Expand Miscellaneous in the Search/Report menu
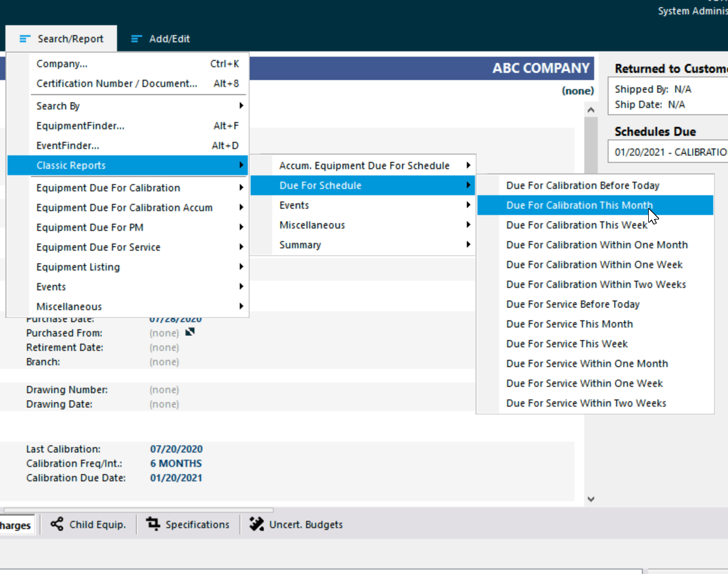 (127, 306)
